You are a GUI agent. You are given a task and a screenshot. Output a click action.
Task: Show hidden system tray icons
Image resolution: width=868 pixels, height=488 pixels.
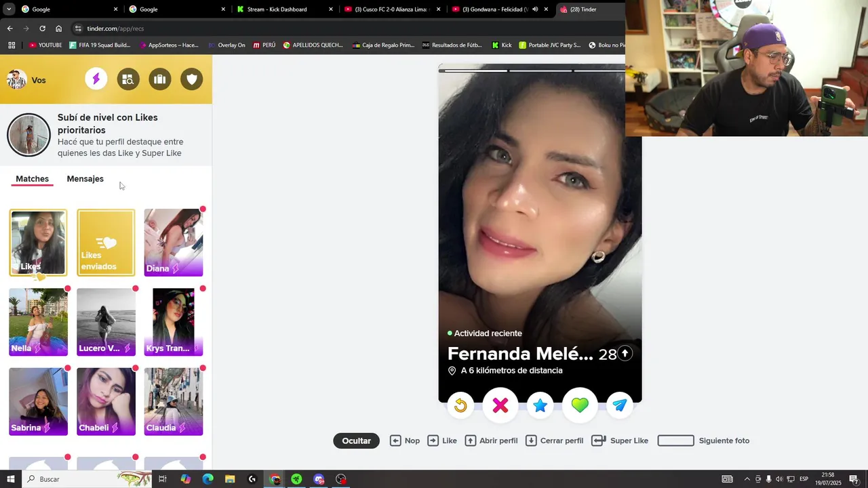coord(747,479)
